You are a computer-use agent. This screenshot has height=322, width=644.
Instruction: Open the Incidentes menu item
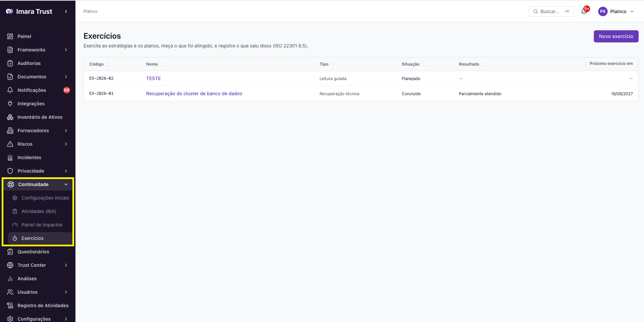[38, 157]
